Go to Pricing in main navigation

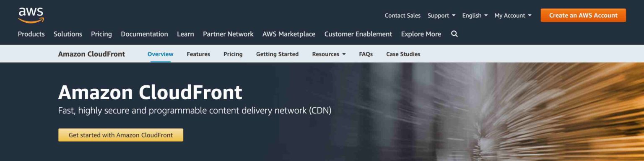pyautogui.click(x=101, y=34)
